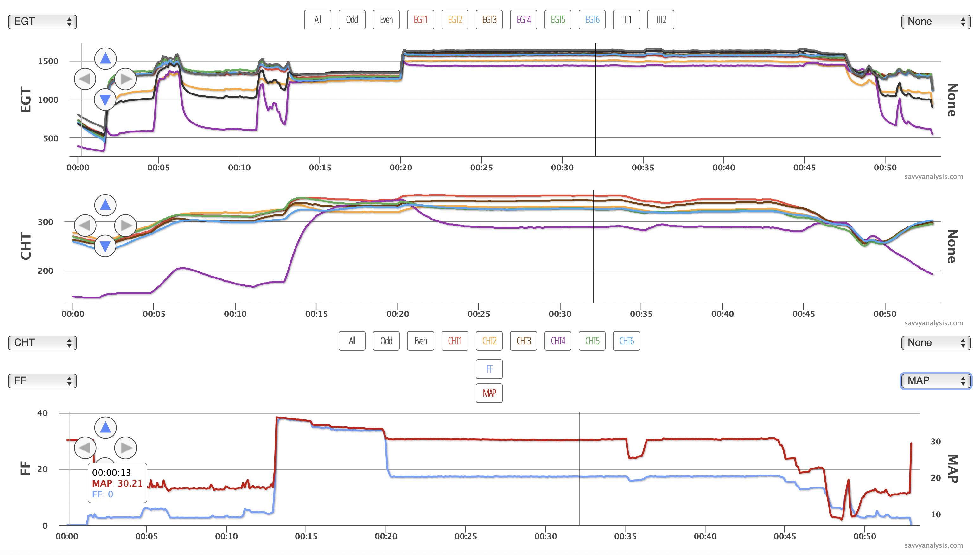Toggle TIT2 series visibility
Image resolution: width=980 pixels, height=555 pixels.
pyautogui.click(x=661, y=20)
